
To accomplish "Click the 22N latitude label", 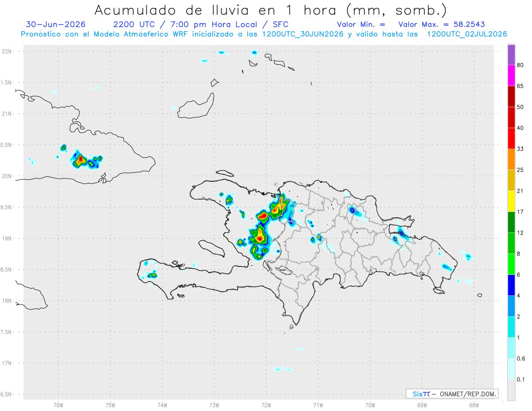I will 7,51.
